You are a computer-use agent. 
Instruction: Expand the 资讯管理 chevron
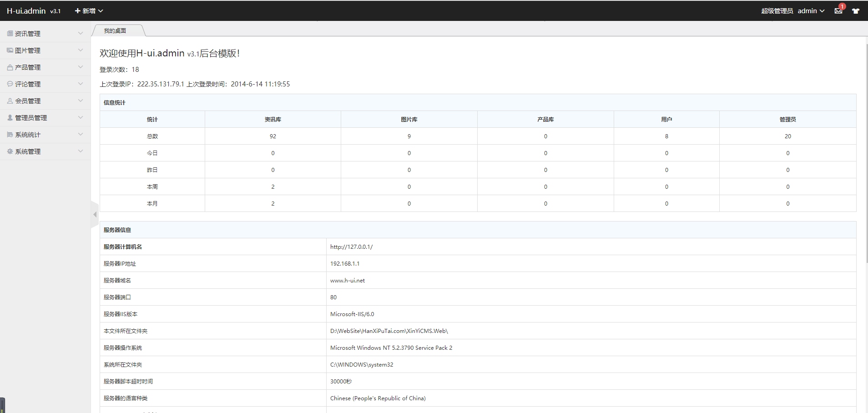click(x=81, y=33)
